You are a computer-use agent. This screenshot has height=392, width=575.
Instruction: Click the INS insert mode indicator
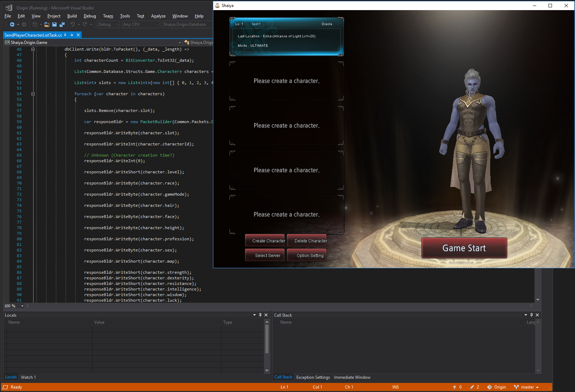(x=396, y=387)
